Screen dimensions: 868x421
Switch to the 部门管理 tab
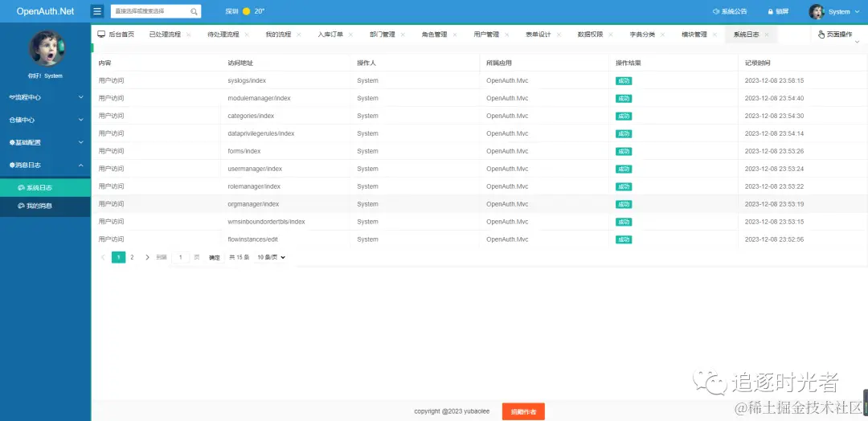tap(383, 35)
